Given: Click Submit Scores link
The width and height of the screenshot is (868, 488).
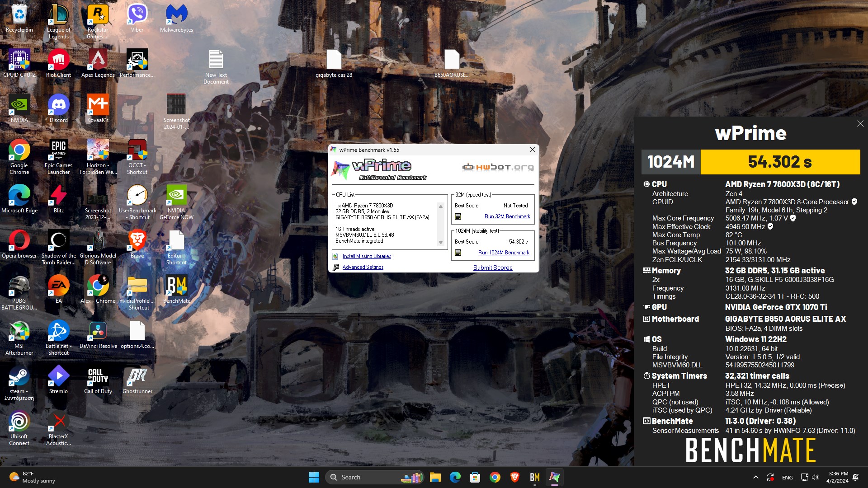Looking at the screenshot, I should pos(493,267).
